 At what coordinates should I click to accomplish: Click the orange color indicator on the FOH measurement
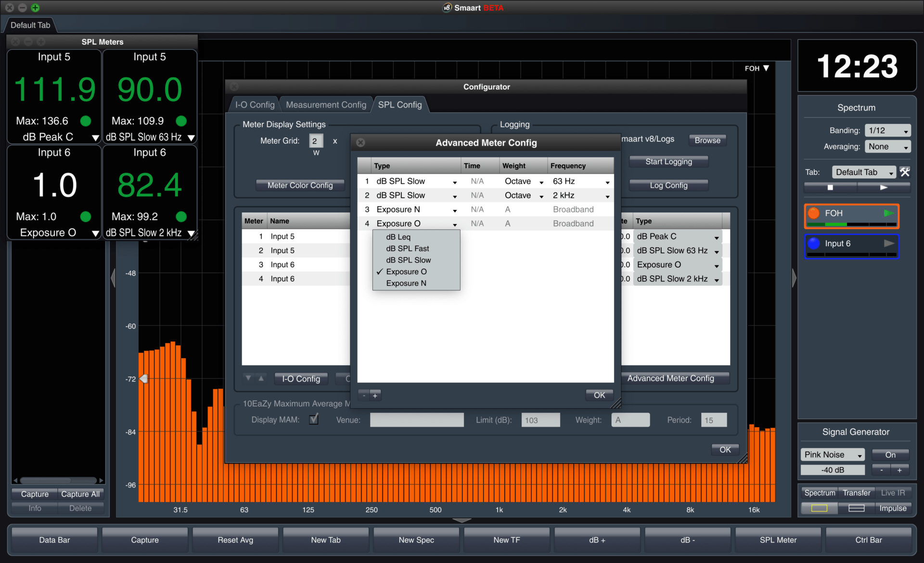pos(814,212)
